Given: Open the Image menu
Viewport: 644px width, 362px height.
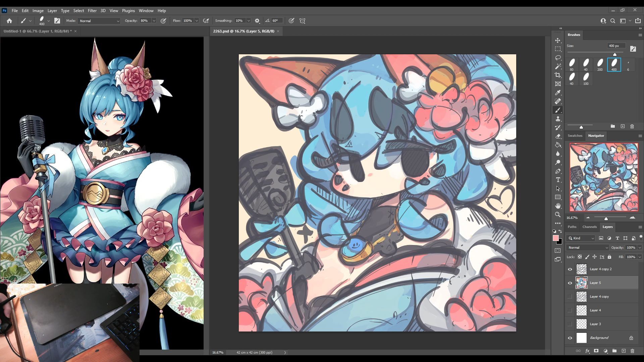Looking at the screenshot, I should click(38, 11).
